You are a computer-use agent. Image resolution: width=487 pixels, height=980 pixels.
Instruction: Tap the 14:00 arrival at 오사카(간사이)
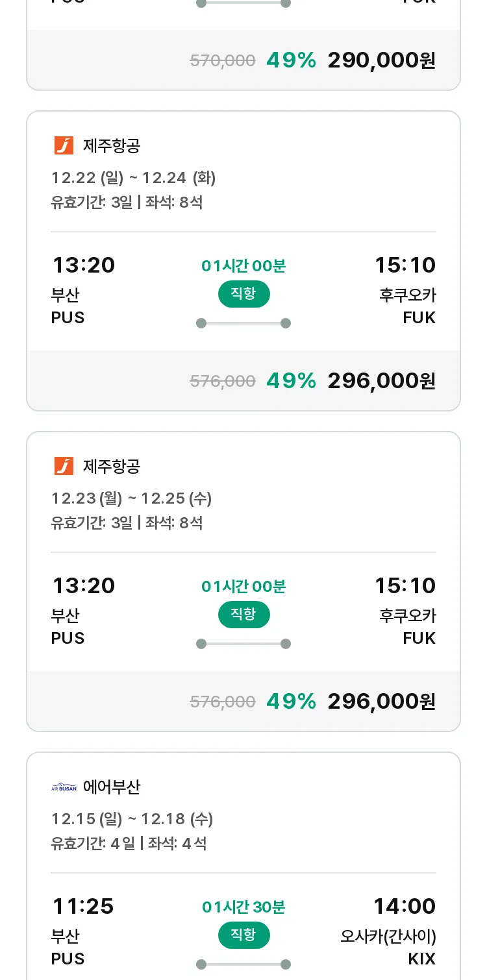(x=405, y=906)
